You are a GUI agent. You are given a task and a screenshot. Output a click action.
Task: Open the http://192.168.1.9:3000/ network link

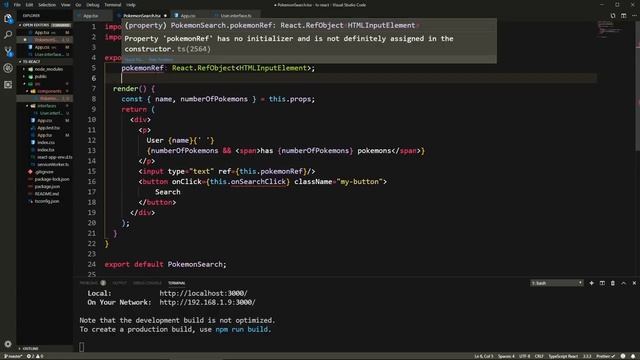click(x=207, y=302)
